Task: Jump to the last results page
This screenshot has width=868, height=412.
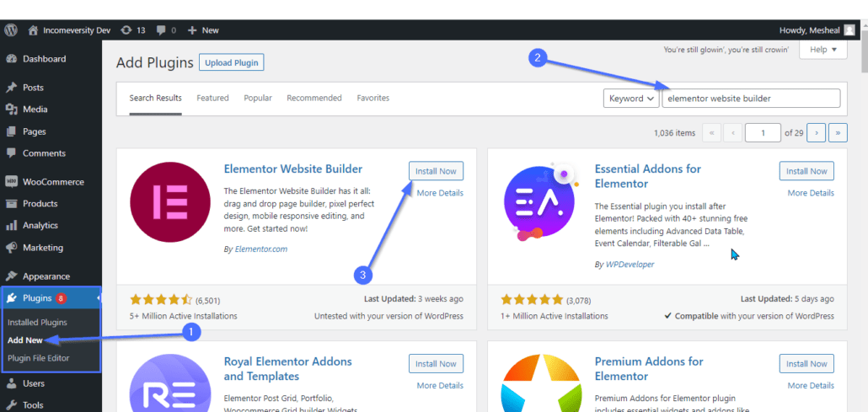Action: [x=839, y=133]
